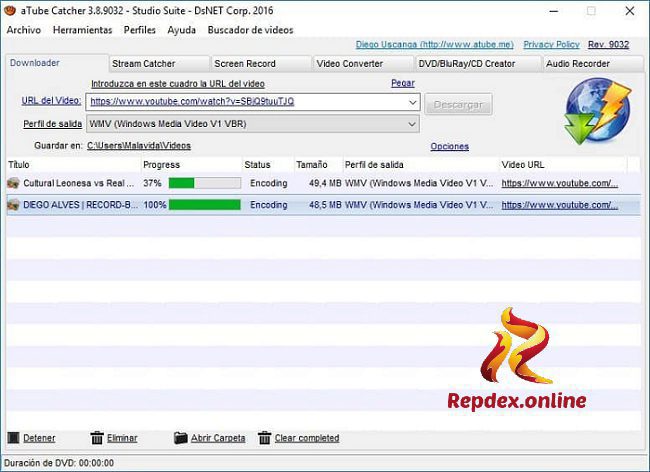Click the Detener stop icon

coord(13,438)
